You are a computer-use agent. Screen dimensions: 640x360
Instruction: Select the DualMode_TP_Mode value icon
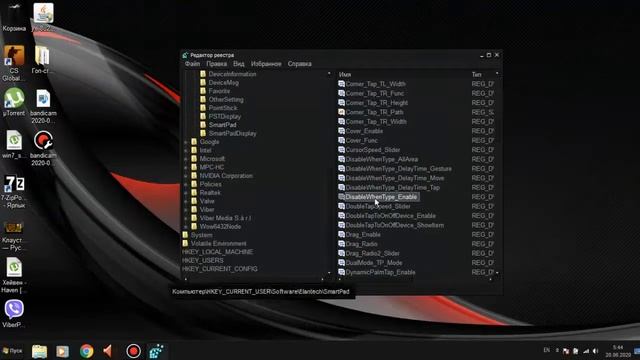[342, 263]
